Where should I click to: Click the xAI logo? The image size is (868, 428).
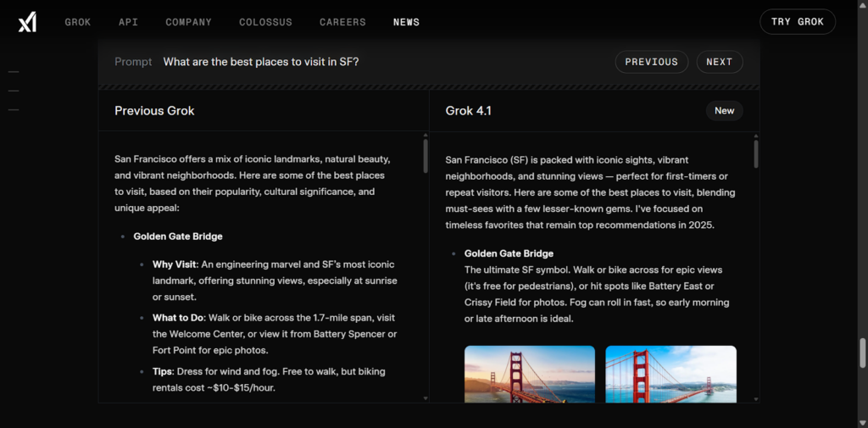27,22
